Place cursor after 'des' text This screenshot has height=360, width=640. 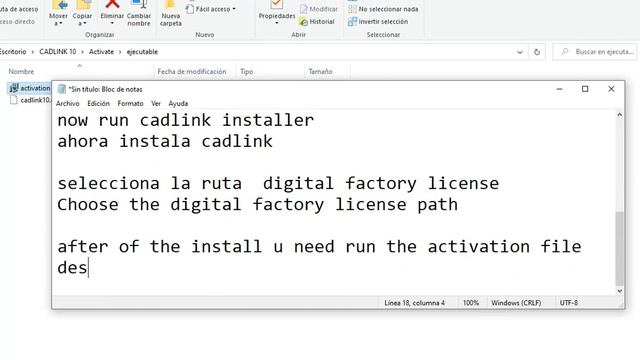click(x=88, y=268)
